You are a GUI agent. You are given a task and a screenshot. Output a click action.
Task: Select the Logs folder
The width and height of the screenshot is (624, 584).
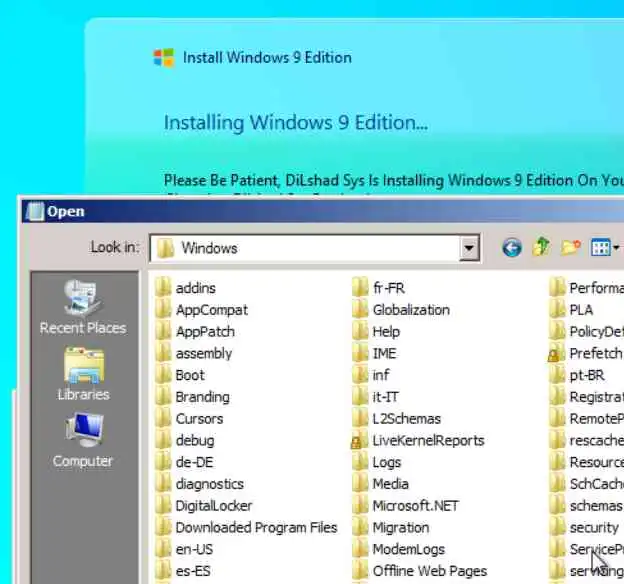(377, 462)
